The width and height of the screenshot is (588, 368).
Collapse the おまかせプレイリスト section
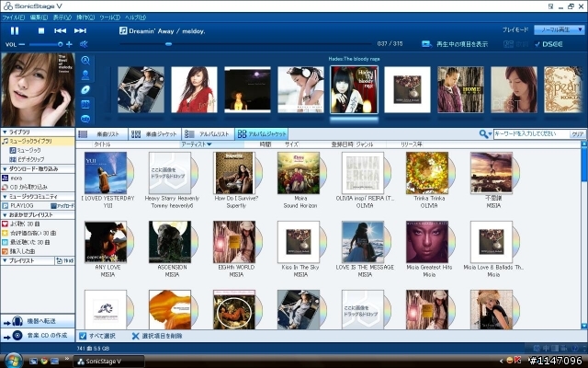pyautogui.click(x=5, y=214)
